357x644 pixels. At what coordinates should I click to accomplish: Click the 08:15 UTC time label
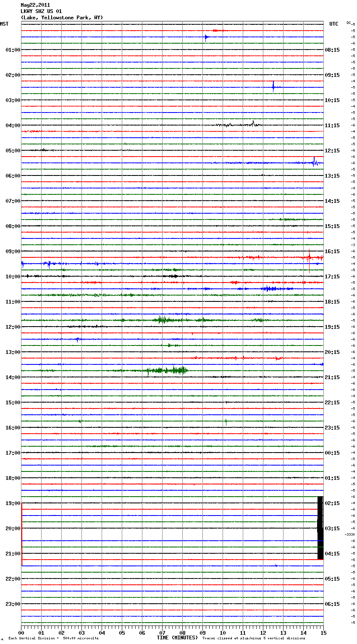pos(332,50)
